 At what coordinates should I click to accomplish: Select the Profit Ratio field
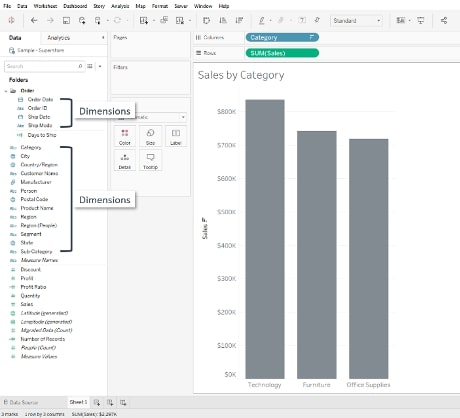coord(33,287)
